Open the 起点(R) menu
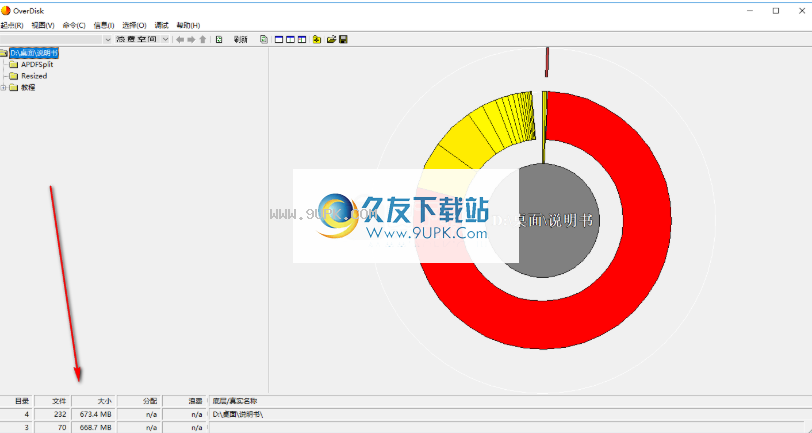The image size is (812, 433). coord(12,25)
